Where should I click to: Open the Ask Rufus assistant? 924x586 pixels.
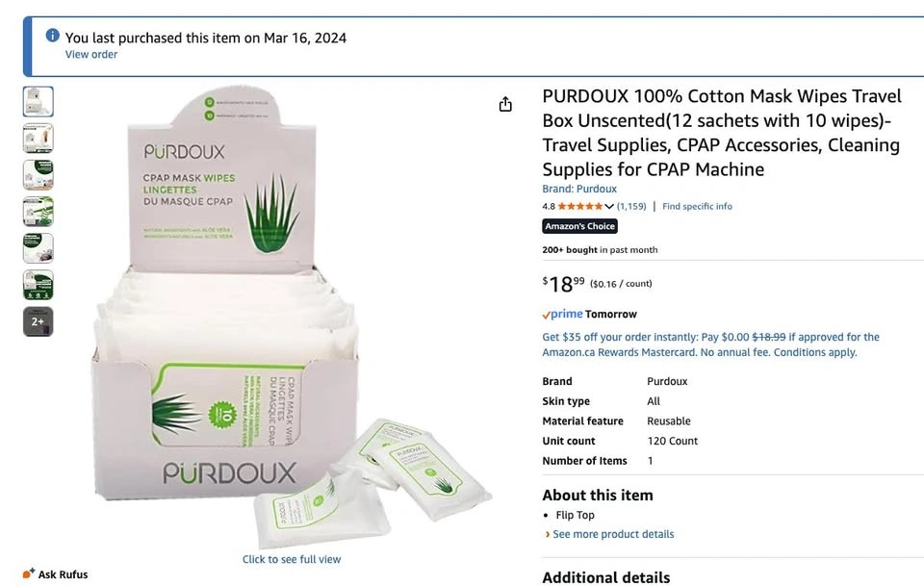click(x=56, y=573)
